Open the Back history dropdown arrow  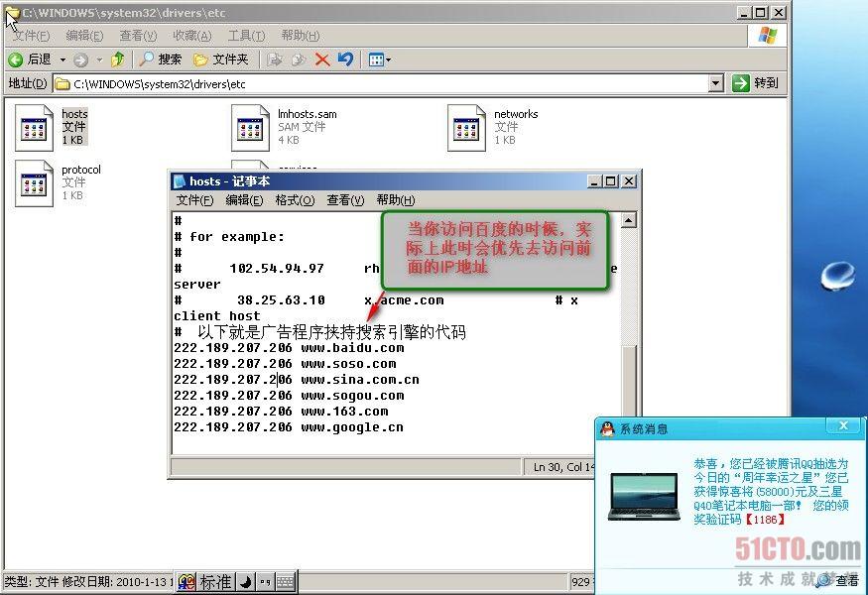[x=62, y=59]
